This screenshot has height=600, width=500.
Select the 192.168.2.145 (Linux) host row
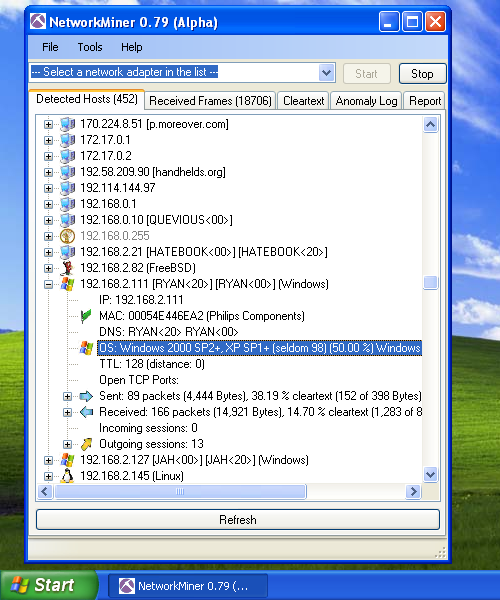coord(132,476)
